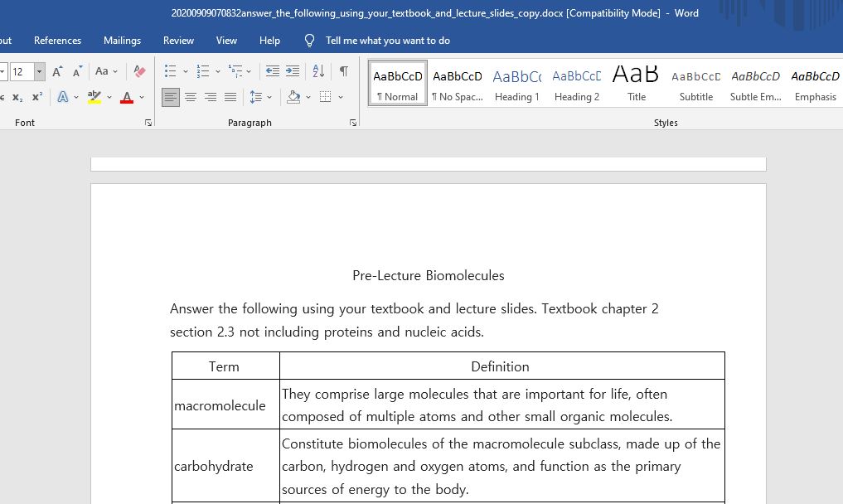Open the Font dialog launcher
Image resolution: width=843 pixels, height=504 pixels.
(148, 124)
